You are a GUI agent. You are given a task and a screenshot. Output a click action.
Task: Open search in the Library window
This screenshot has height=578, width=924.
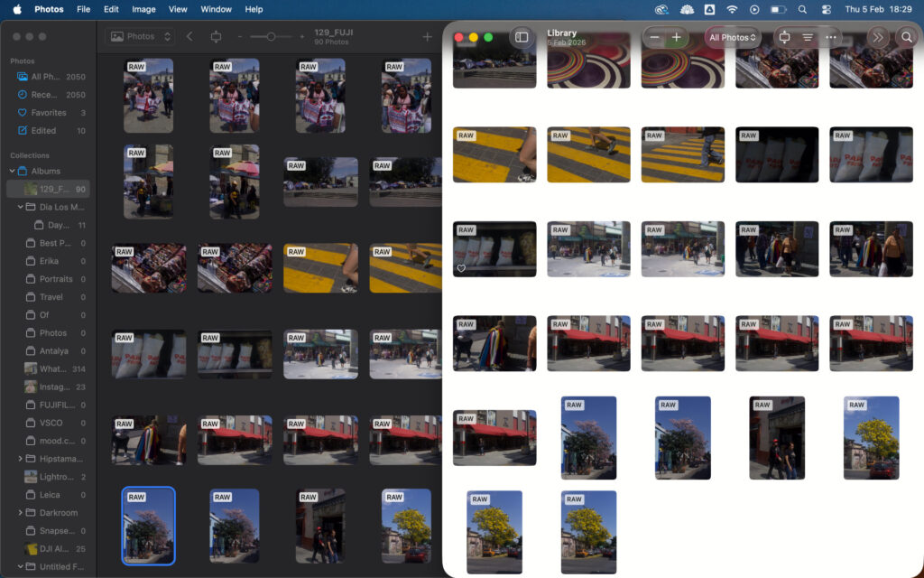click(907, 37)
